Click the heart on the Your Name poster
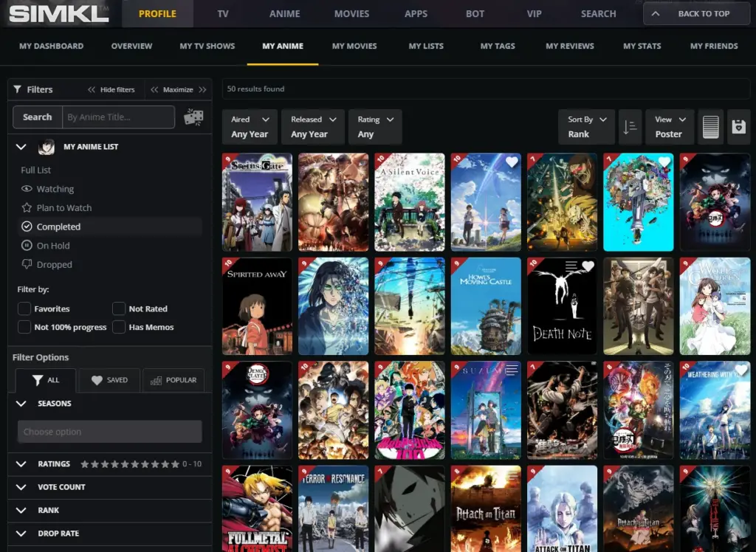The height and width of the screenshot is (552, 756). pyautogui.click(x=512, y=162)
